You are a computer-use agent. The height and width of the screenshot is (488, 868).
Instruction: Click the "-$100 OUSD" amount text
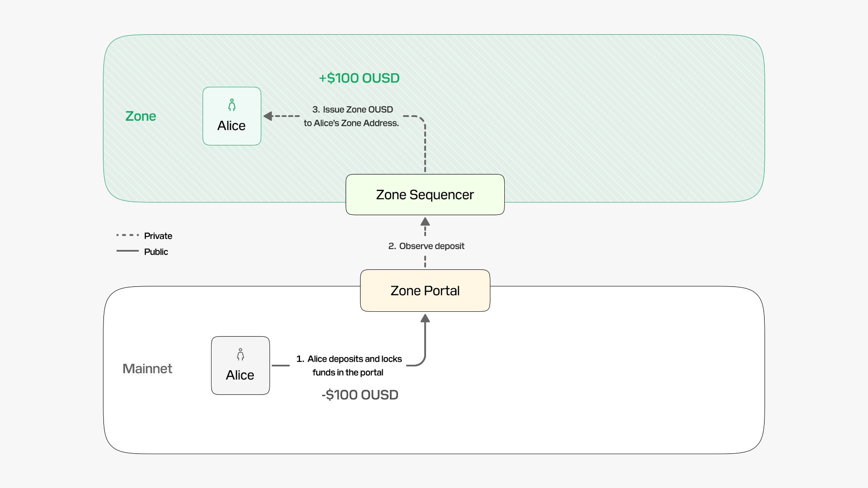(360, 395)
